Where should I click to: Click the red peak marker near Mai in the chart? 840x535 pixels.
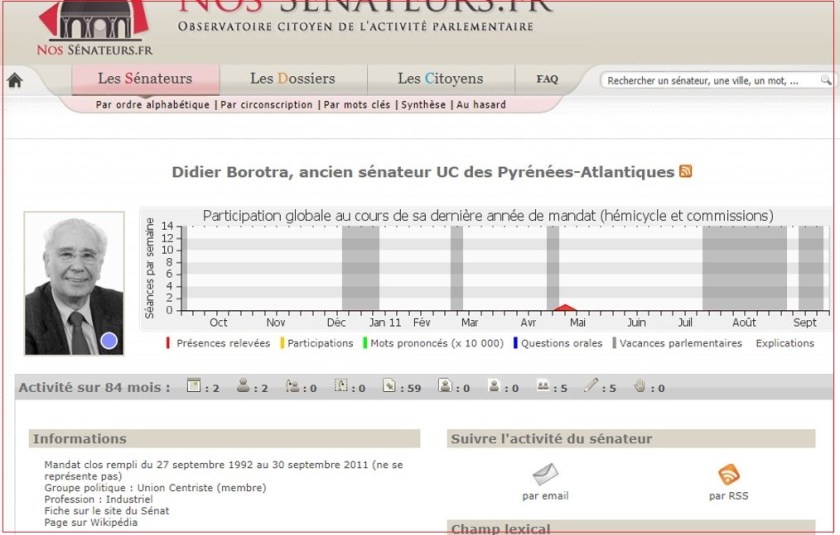coord(565,308)
